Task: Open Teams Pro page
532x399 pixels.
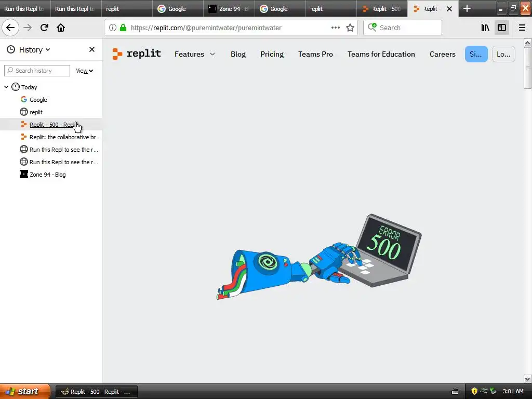Action: 315,54
